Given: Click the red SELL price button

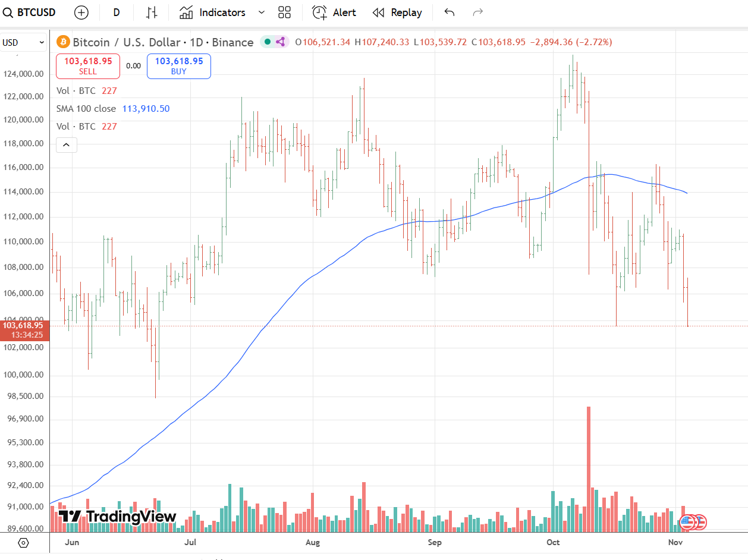Looking at the screenshot, I should coord(88,66).
